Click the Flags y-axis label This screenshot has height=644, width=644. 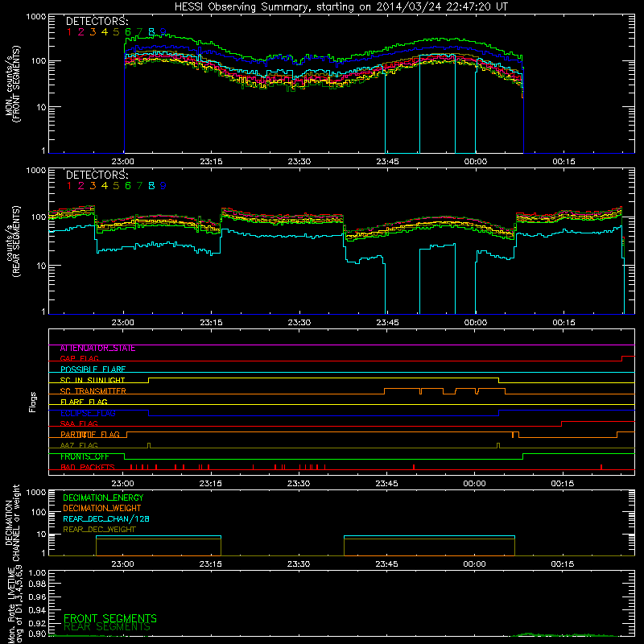[33, 402]
